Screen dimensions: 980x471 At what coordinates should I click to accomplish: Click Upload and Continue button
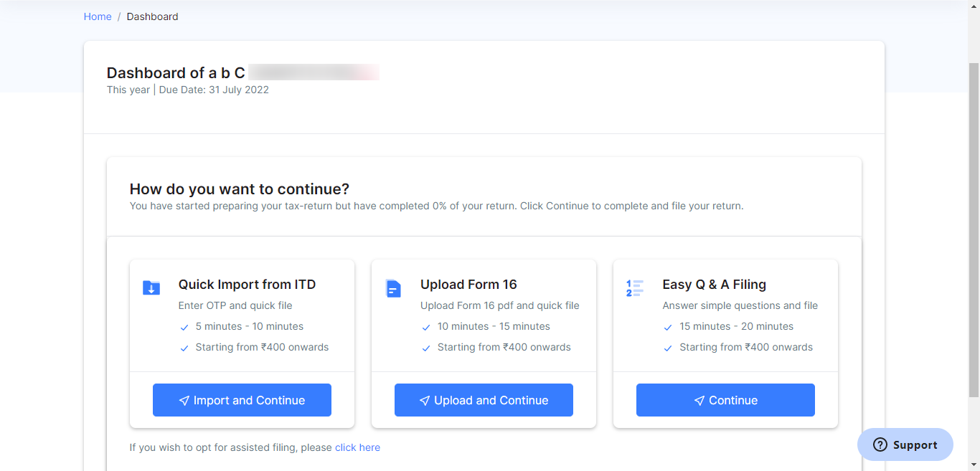point(484,400)
